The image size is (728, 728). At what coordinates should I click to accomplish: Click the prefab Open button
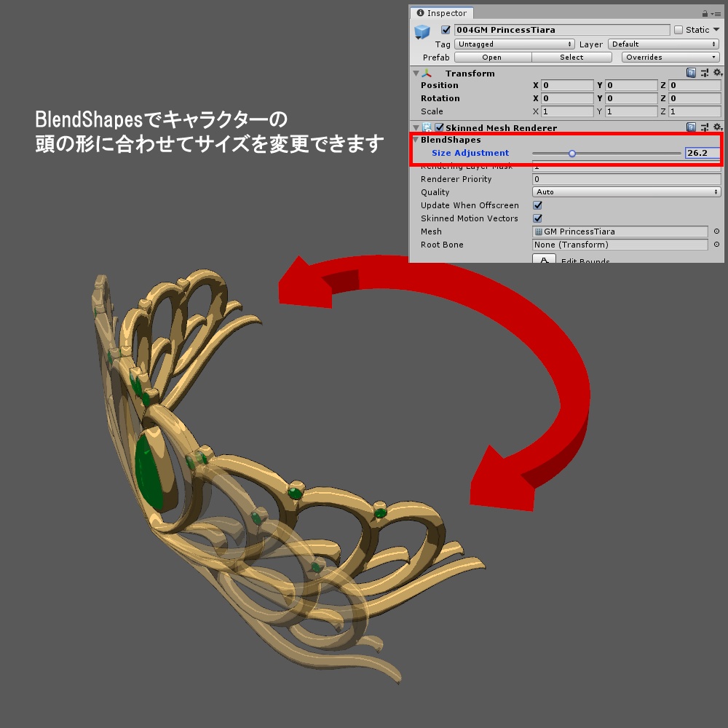pyautogui.click(x=493, y=57)
